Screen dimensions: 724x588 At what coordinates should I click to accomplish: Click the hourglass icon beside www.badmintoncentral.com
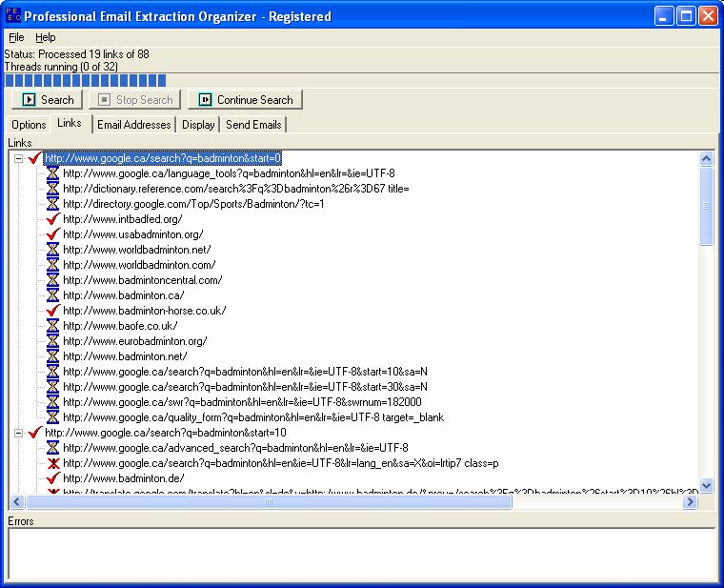52,280
